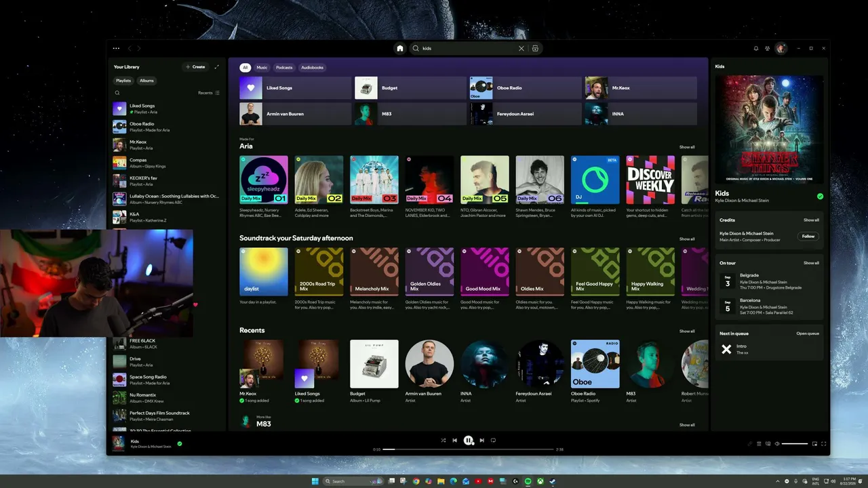This screenshot has height=488, width=868.
Task: Seek within the song progress bar
Action: click(468, 449)
